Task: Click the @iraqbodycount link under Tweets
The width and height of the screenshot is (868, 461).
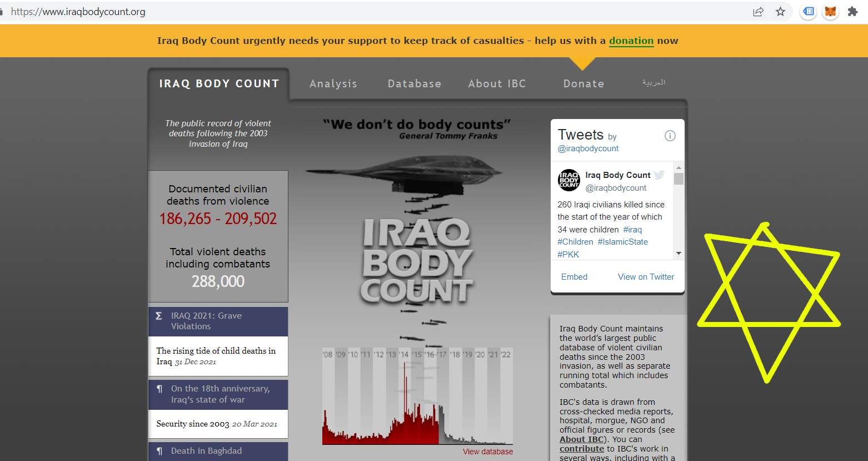Action: [588, 148]
